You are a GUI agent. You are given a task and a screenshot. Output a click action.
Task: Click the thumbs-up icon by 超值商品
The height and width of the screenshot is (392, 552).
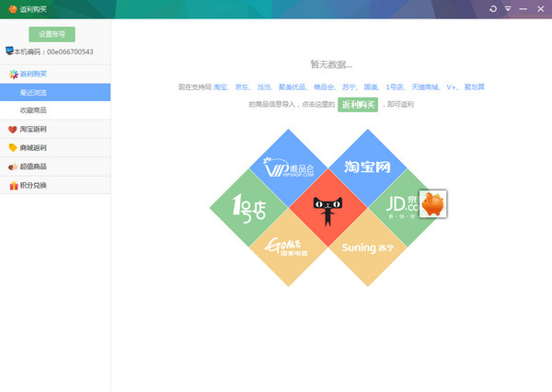pyautogui.click(x=13, y=167)
